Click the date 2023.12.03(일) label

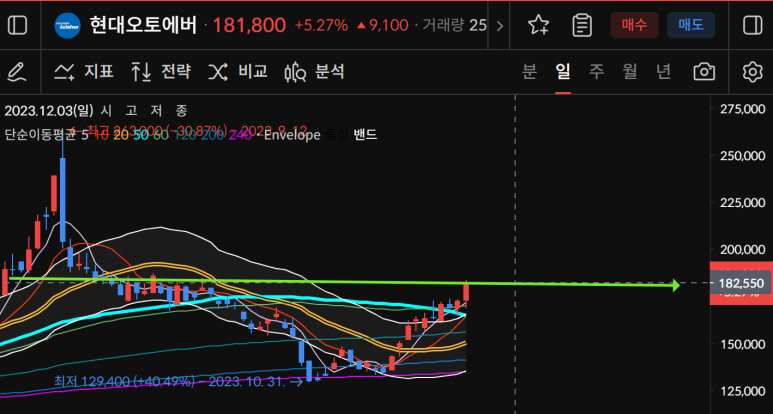click(x=48, y=111)
